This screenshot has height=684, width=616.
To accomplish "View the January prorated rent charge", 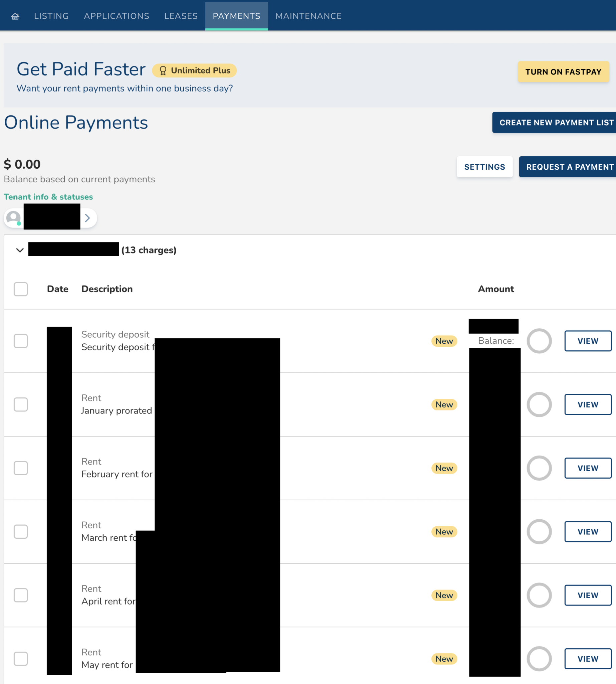I will click(x=588, y=405).
